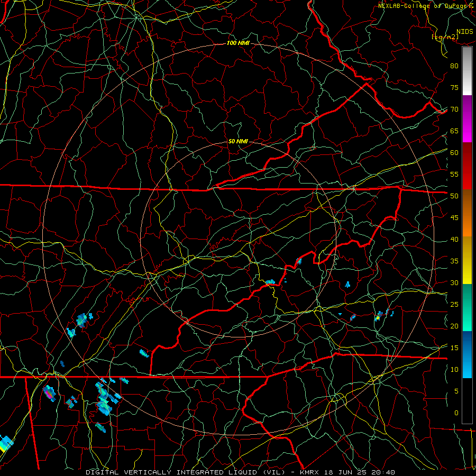Screen dimensions: 476x476
Task: Click the 5 legend value
Action: [456, 391]
